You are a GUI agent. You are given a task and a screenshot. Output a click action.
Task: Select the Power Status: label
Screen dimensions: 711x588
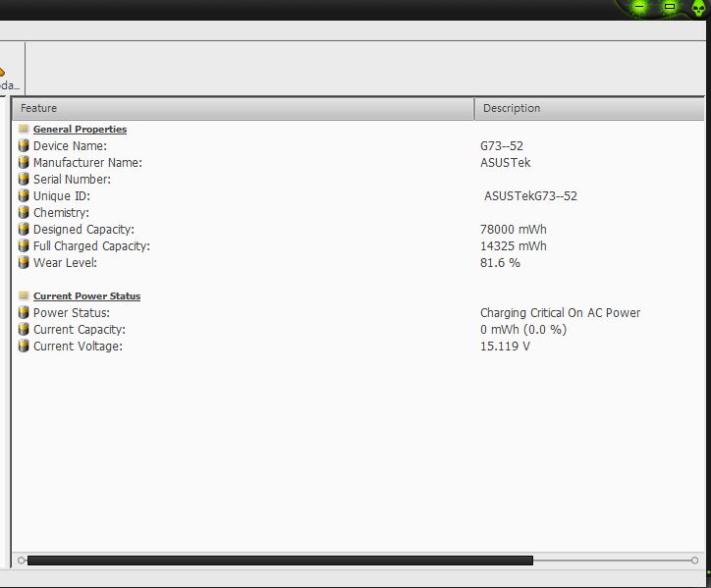coord(71,313)
